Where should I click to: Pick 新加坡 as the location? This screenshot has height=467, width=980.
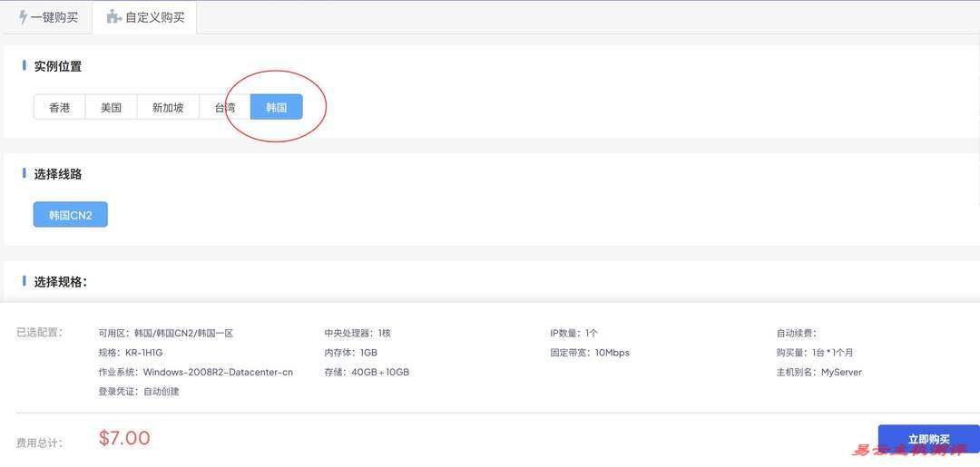tap(168, 107)
